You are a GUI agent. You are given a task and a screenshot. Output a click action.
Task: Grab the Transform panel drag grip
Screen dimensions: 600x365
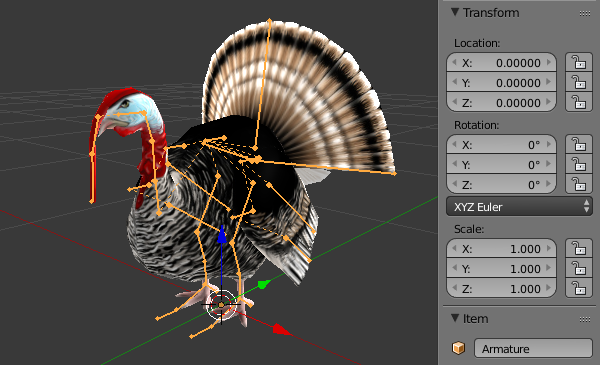pos(585,13)
